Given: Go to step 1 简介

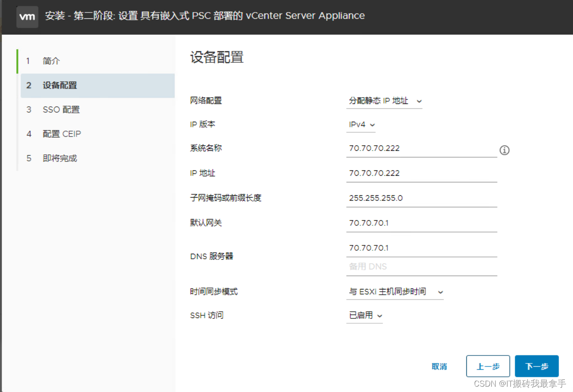Looking at the screenshot, I should coord(97,61).
